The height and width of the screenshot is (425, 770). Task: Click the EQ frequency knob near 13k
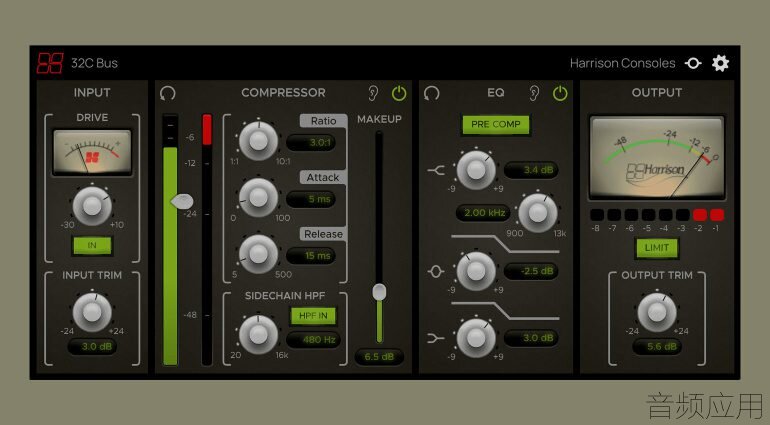538,213
